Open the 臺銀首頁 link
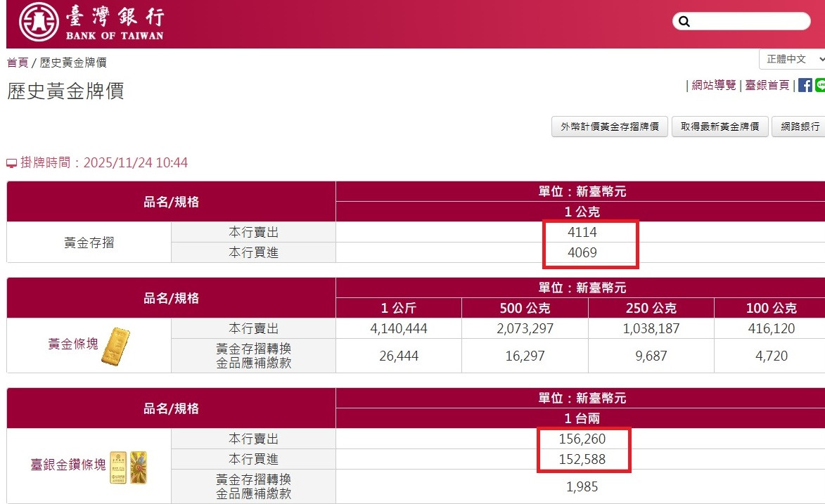Screen dimensions: 825x504 pyautogui.click(x=767, y=85)
